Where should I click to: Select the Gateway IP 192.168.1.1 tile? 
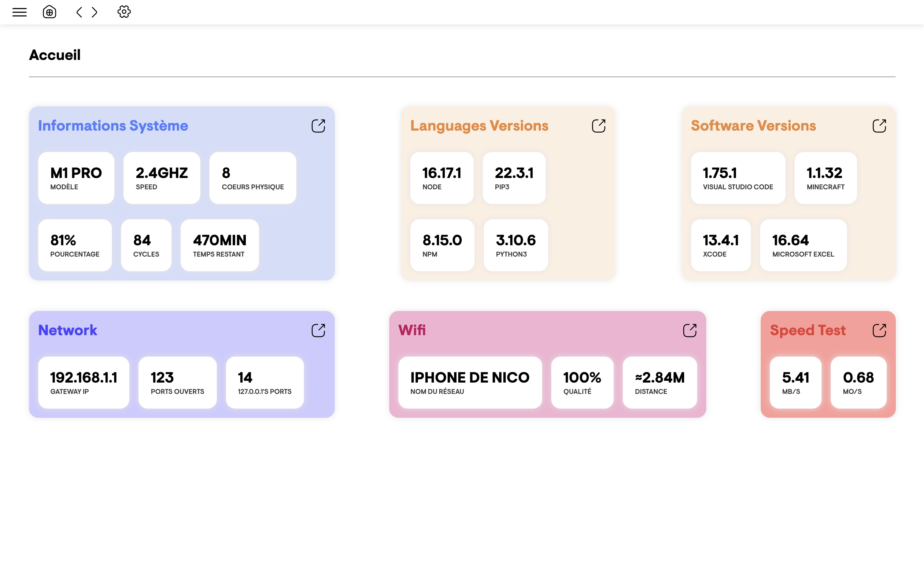[84, 382]
